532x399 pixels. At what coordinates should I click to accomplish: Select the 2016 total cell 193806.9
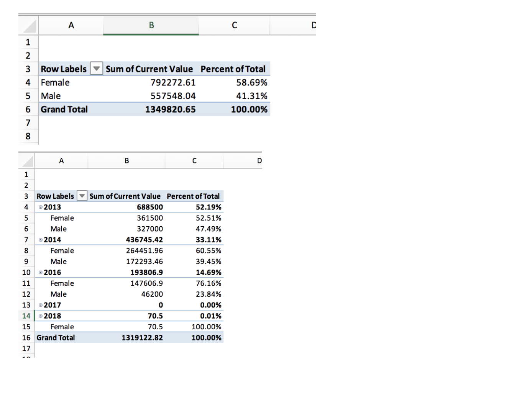[126, 273]
